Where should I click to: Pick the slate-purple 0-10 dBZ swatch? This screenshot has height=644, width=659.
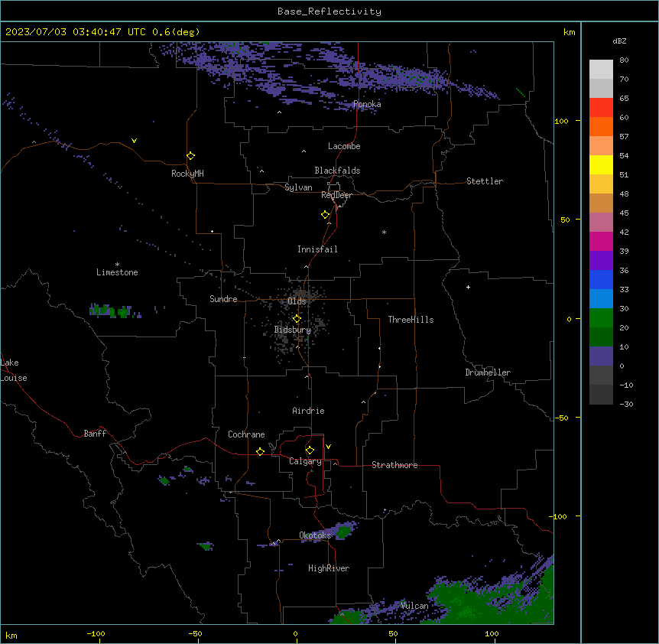tap(601, 356)
